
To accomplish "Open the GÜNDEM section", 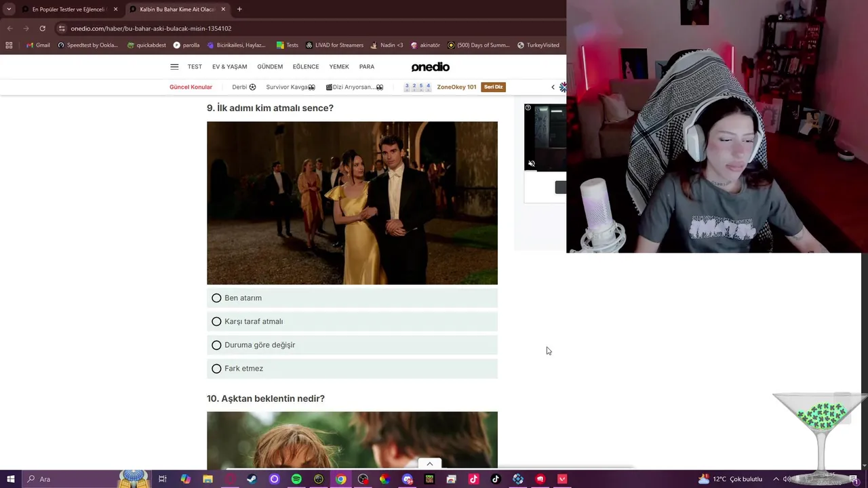I will point(270,66).
